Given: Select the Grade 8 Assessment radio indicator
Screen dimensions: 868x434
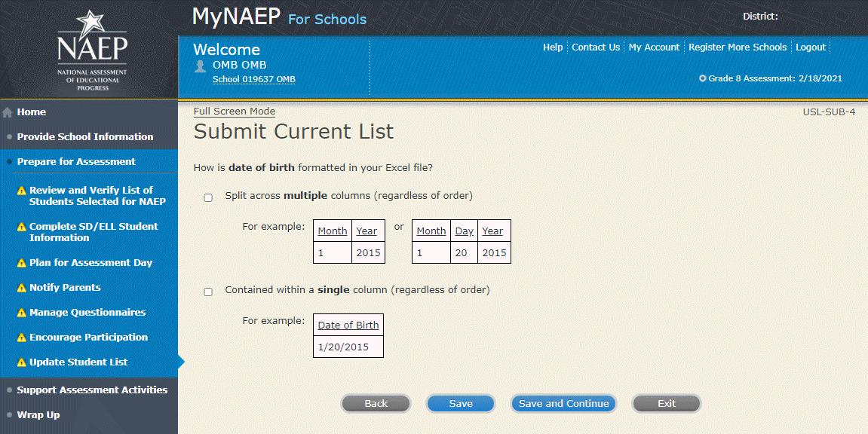Looking at the screenshot, I should click(x=703, y=78).
